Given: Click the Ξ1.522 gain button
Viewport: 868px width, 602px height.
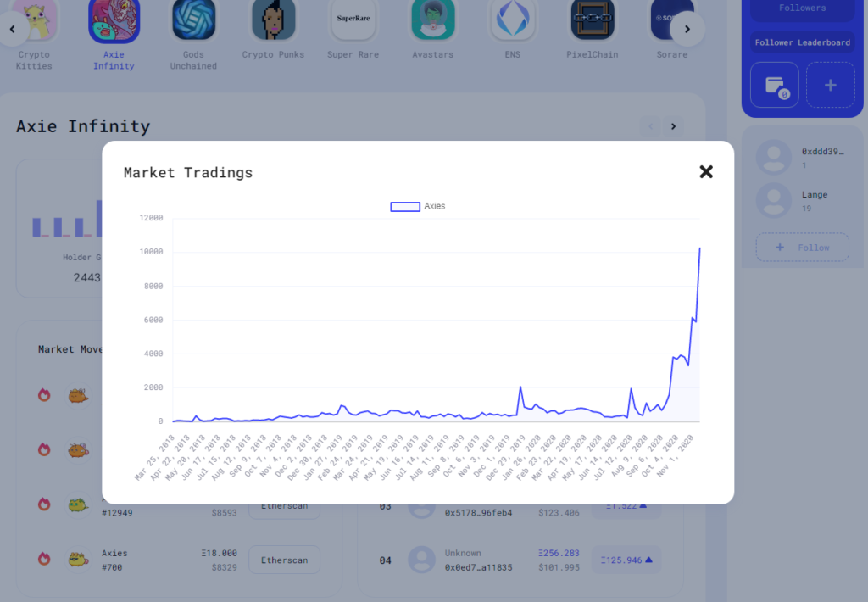Looking at the screenshot, I should point(626,508).
